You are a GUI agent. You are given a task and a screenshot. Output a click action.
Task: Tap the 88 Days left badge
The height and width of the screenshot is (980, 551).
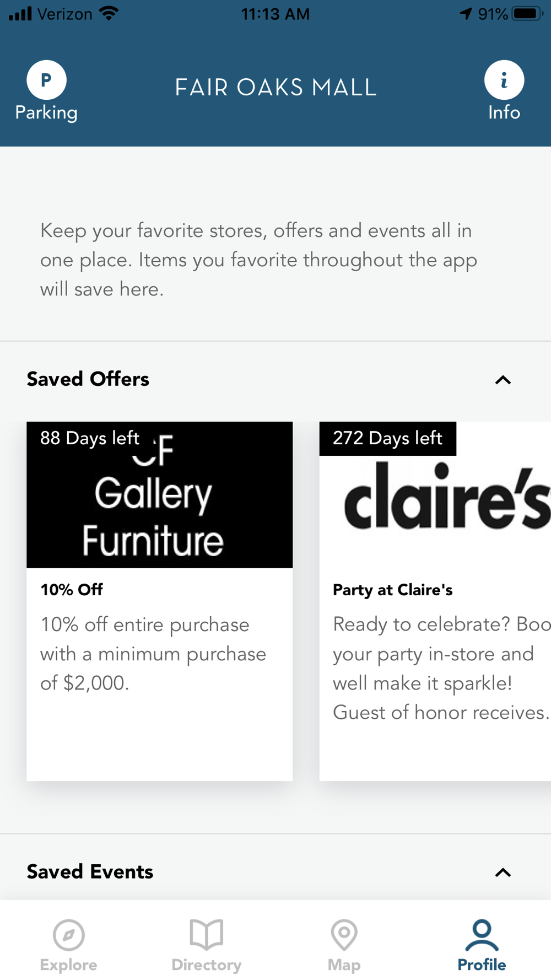click(90, 438)
